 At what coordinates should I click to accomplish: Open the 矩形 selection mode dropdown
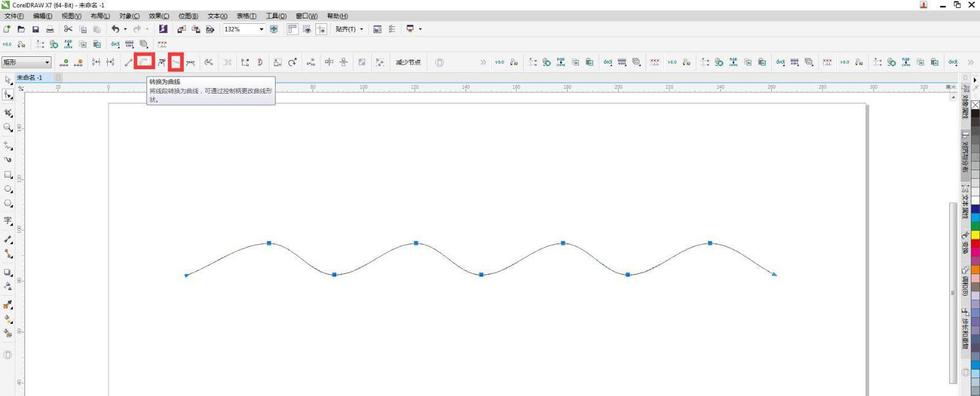(x=26, y=62)
